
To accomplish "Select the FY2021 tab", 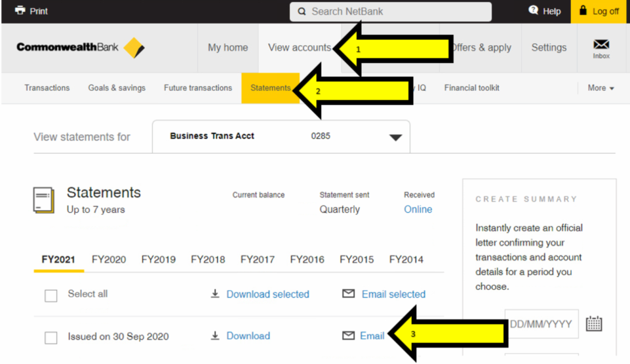I will (58, 260).
